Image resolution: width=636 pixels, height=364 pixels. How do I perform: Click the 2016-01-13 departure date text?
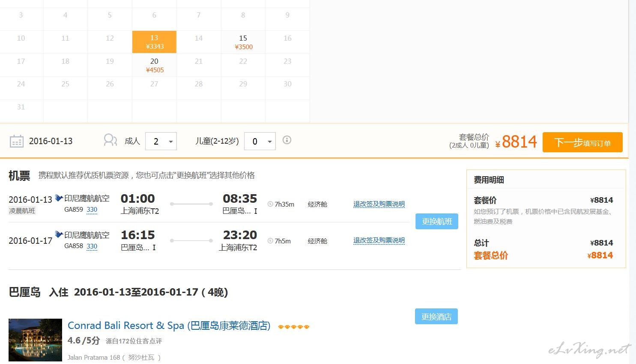pos(30,199)
